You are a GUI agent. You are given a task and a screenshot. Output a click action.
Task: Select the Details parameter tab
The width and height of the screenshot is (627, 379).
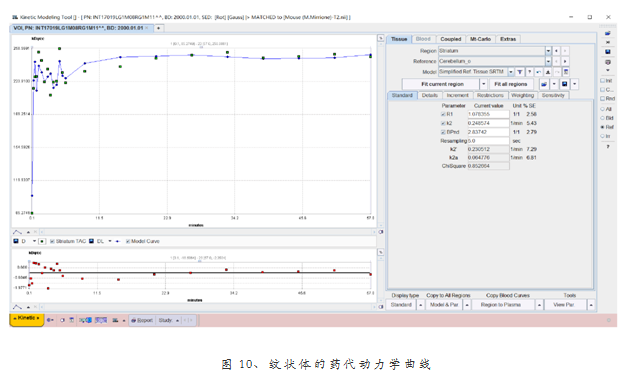429,96
